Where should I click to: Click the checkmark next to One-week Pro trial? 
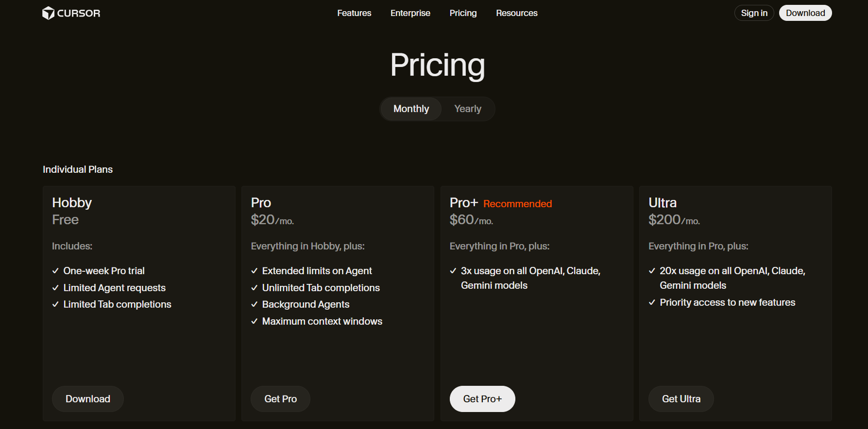tap(55, 271)
